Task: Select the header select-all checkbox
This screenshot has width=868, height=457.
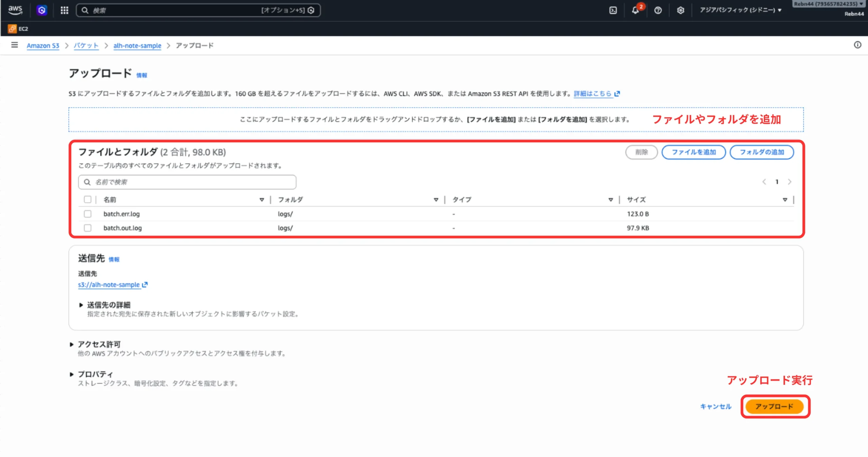Action: tap(87, 199)
